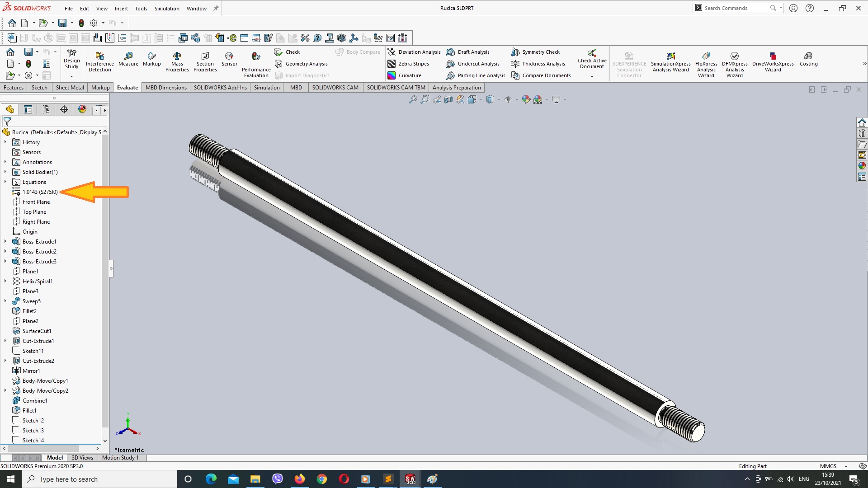868x488 pixels.
Task: Open the Design Study dropdown
Action: coord(71,76)
